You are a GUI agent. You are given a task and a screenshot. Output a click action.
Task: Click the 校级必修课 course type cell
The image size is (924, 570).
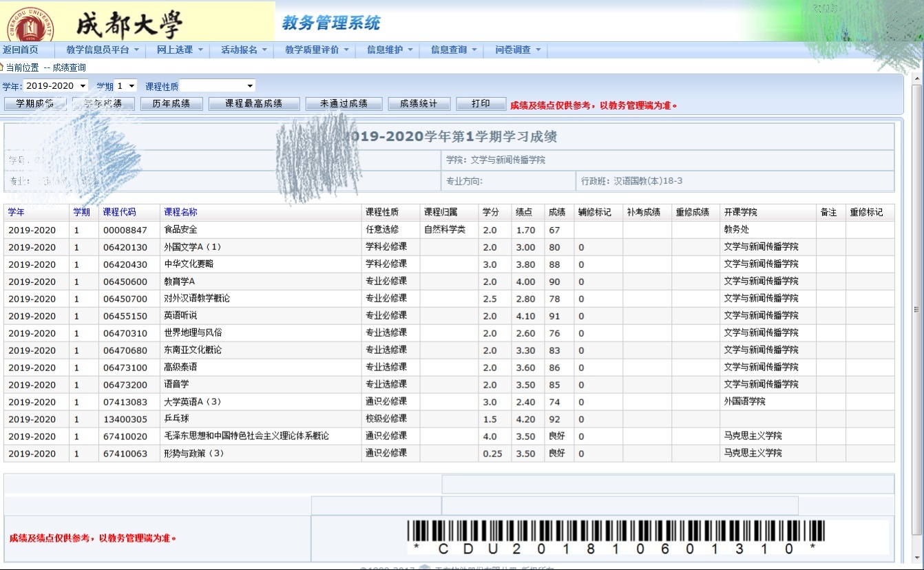coord(386,419)
